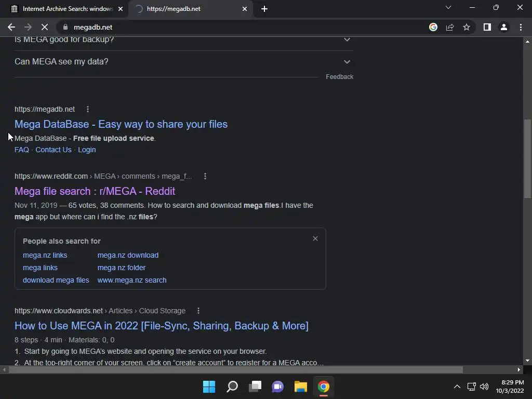Open the Chrome profile icon
The height and width of the screenshot is (399, 532).
click(x=504, y=27)
